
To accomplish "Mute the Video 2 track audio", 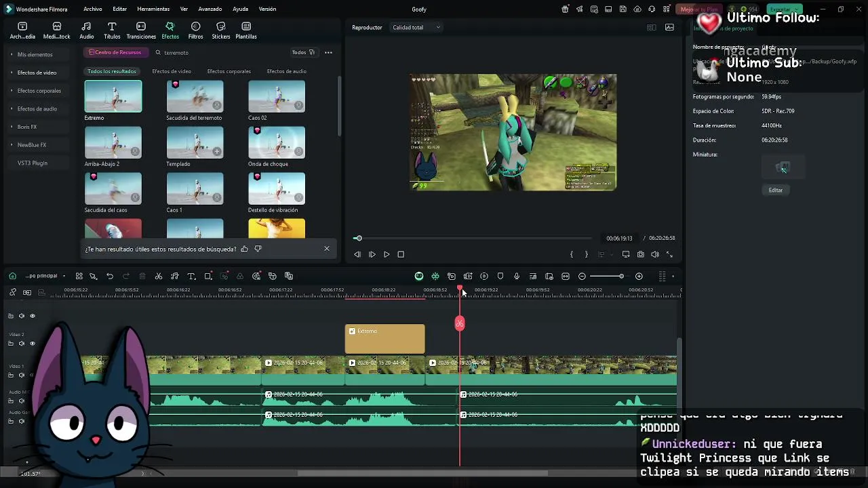I will pos(21,344).
